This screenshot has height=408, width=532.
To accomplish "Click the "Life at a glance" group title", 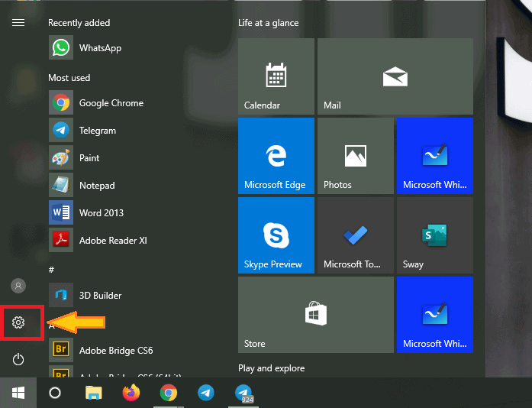I will pos(269,23).
